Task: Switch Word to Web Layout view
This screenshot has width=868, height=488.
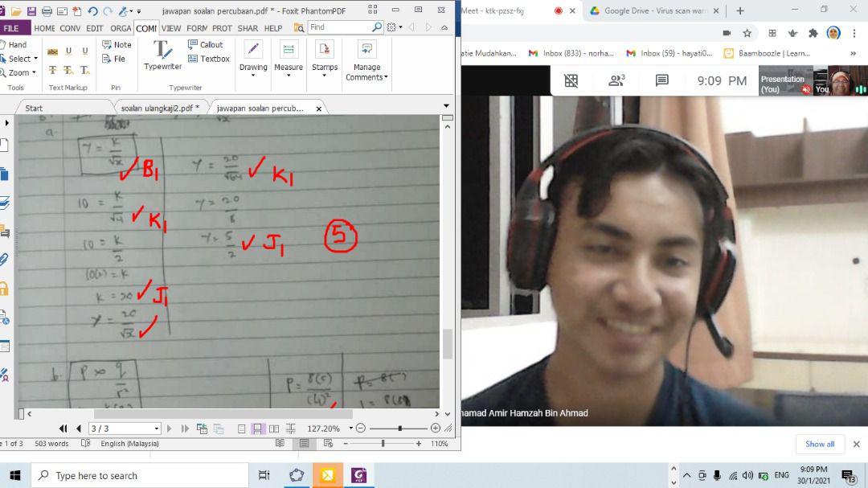Action: tap(328, 444)
